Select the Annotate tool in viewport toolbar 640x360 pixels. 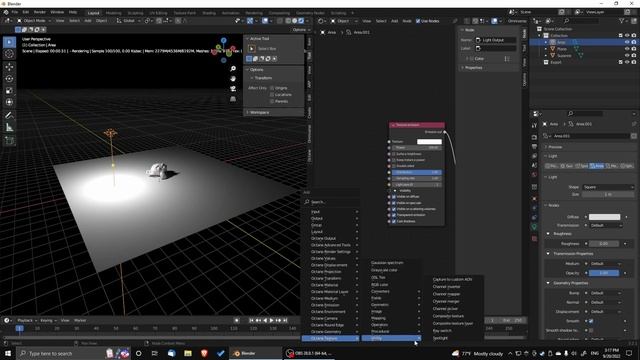point(9,116)
